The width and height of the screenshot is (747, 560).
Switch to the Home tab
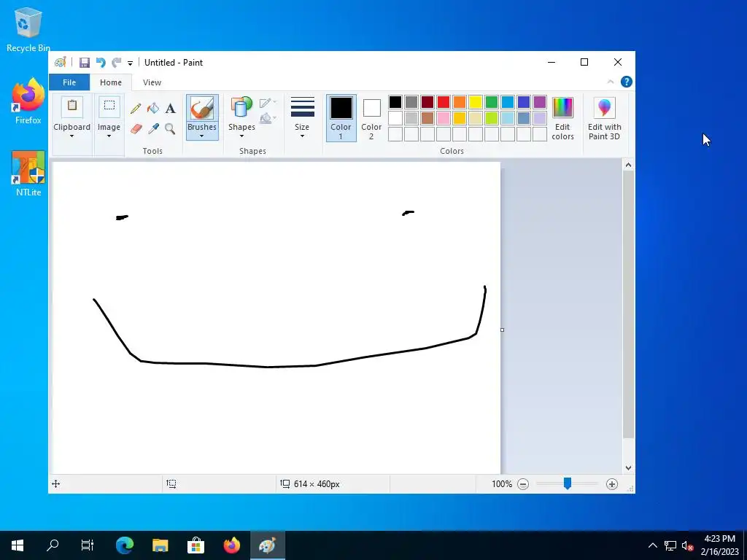(111, 82)
